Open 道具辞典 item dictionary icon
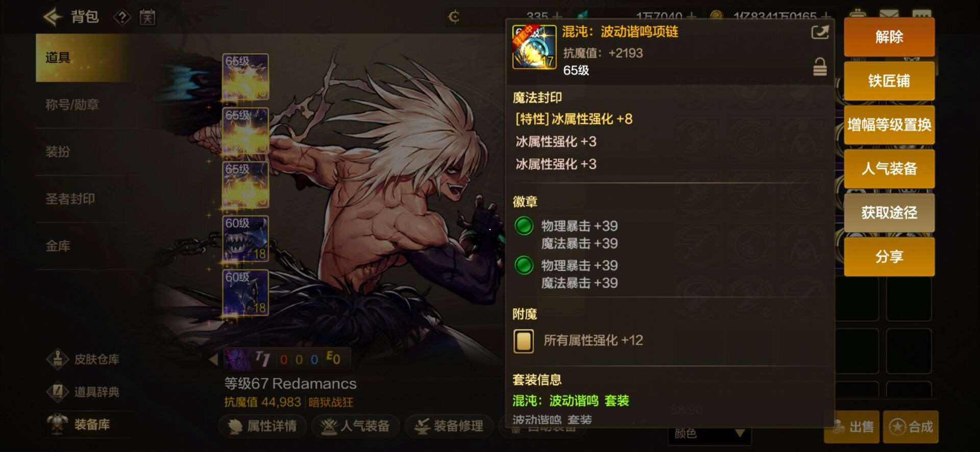 (x=58, y=392)
